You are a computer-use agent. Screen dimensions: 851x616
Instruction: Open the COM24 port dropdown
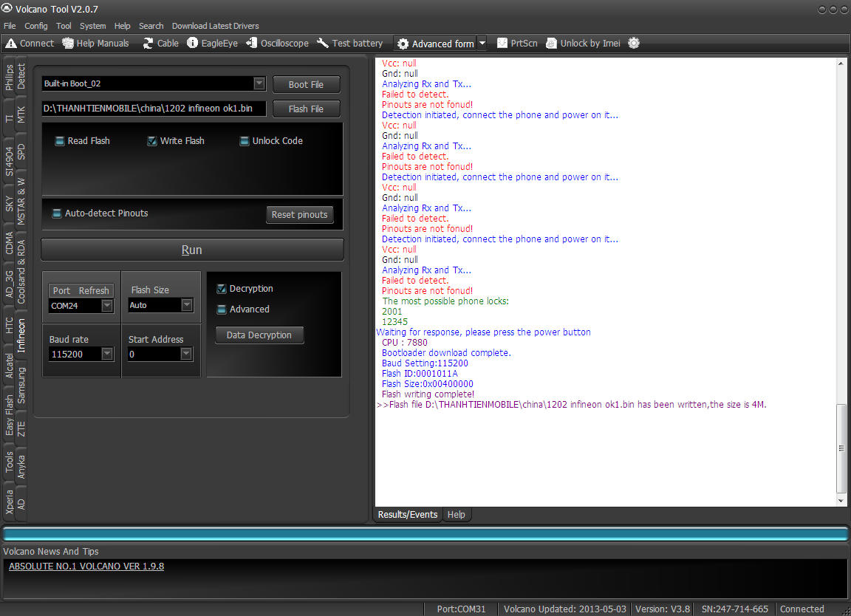click(107, 306)
